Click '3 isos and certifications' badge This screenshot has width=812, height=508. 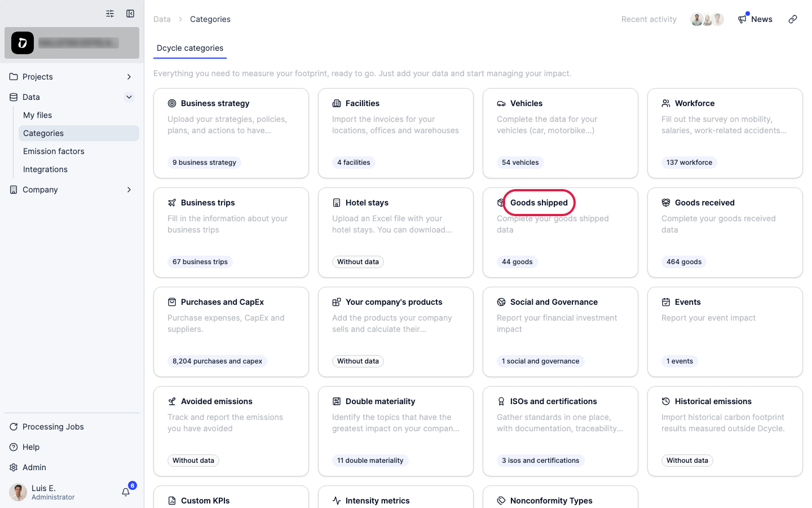pos(540,461)
